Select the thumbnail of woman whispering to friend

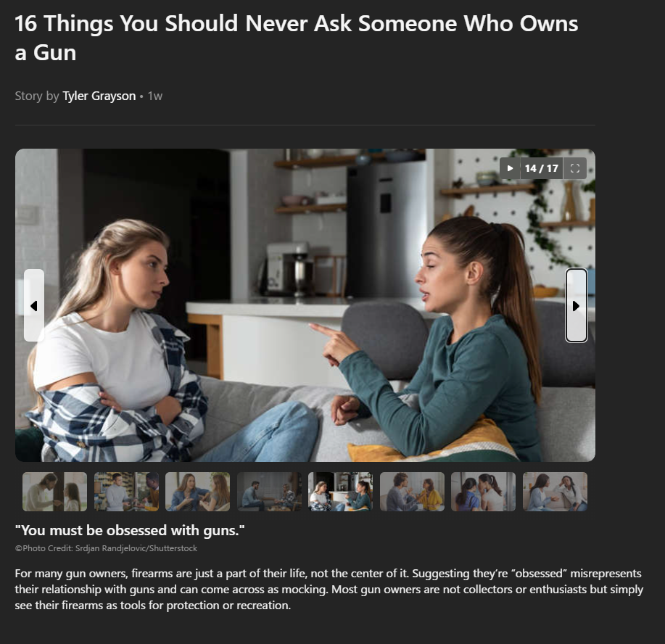484,492
